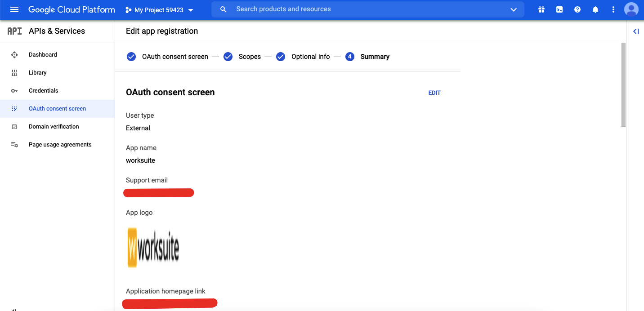
Task: Select OAuth consent screen sidebar item
Action: tap(57, 109)
